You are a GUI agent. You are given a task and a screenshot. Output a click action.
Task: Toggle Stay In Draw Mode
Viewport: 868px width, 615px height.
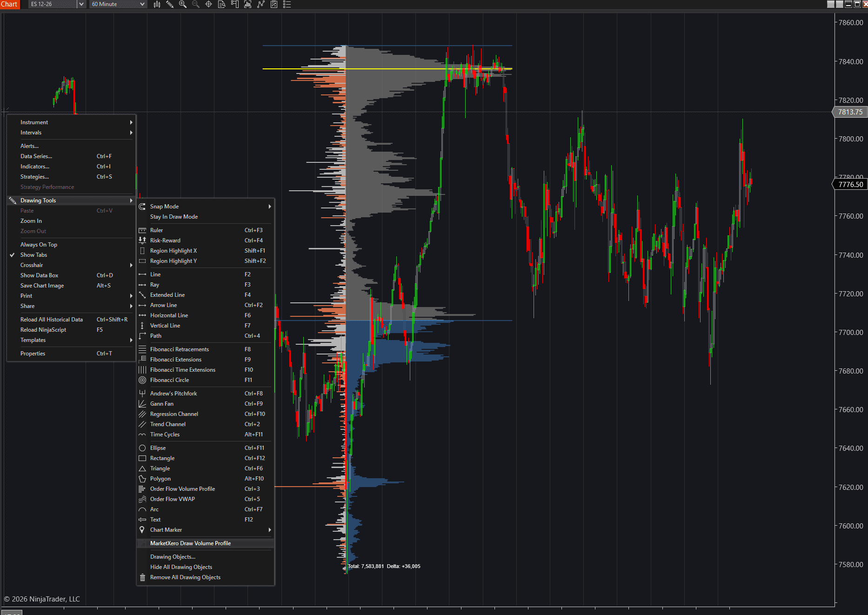[x=205, y=217]
